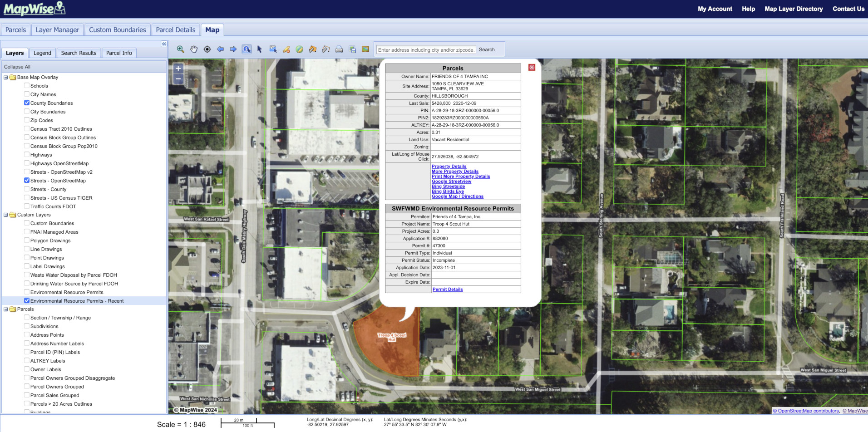Open the Legend panel tab

click(42, 53)
